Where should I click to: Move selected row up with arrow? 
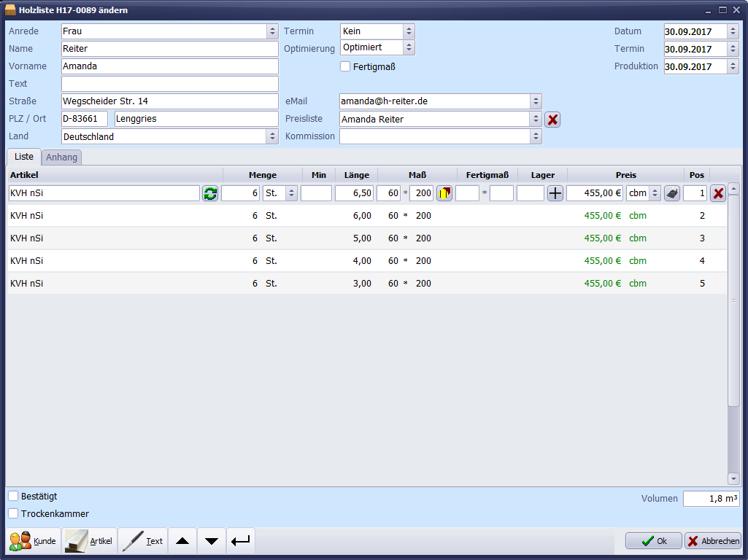(x=182, y=541)
